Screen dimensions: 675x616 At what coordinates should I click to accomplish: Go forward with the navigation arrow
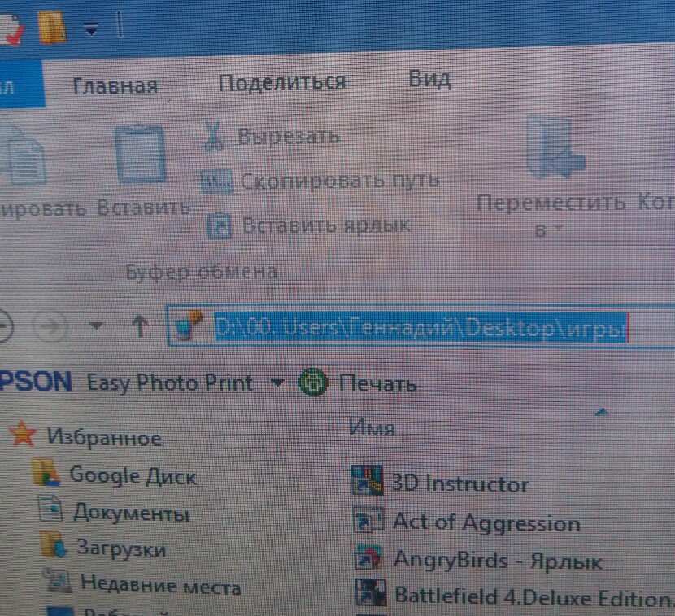point(50,326)
